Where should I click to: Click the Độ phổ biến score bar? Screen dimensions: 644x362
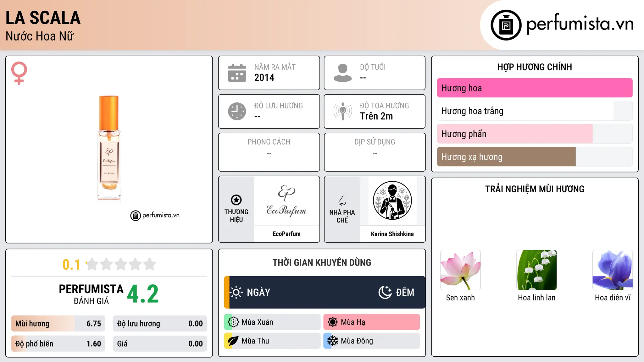tap(58, 344)
